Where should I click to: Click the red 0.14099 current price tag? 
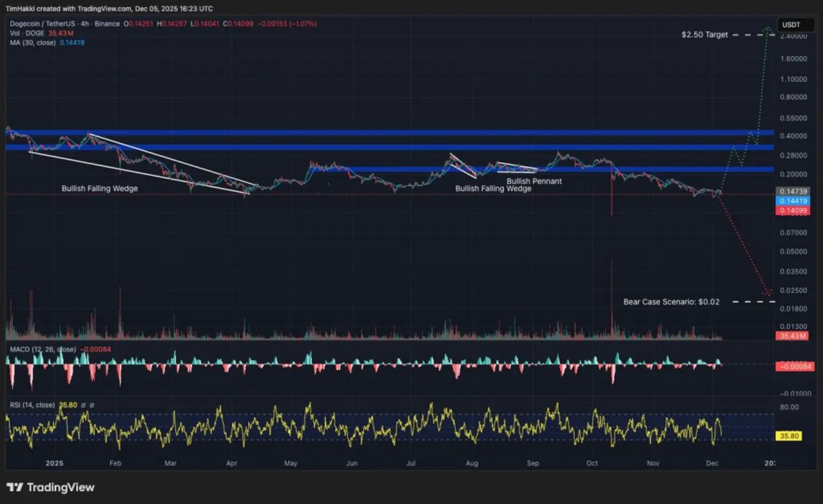click(x=793, y=210)
